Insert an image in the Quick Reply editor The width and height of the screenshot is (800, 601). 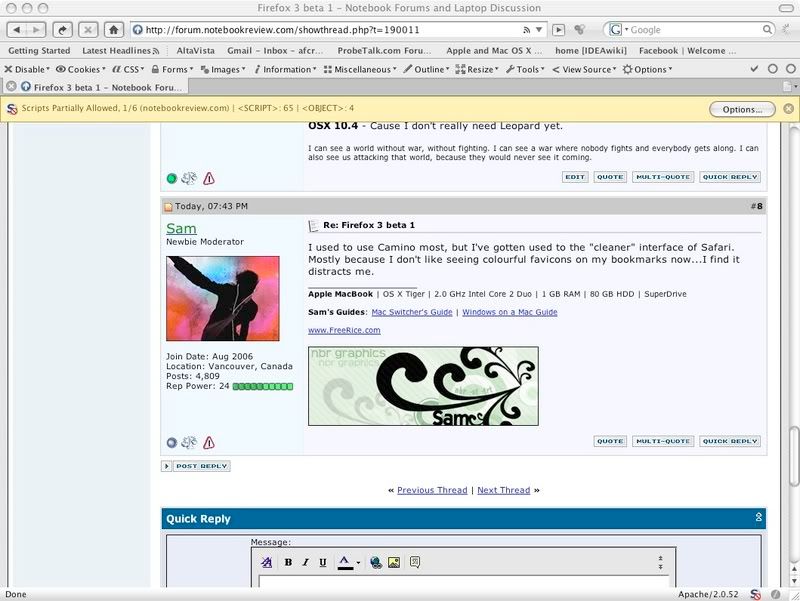click(394, 562)
